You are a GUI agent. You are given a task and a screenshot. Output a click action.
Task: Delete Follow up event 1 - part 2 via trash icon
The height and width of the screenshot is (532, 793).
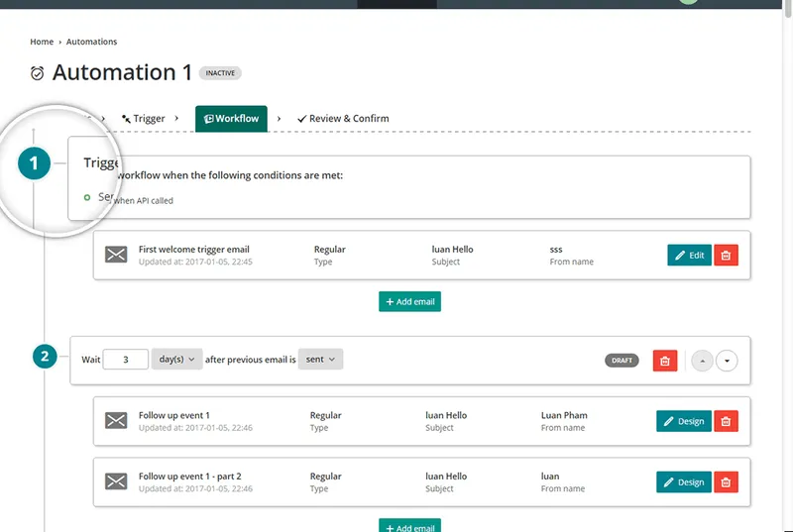(726, 482)
